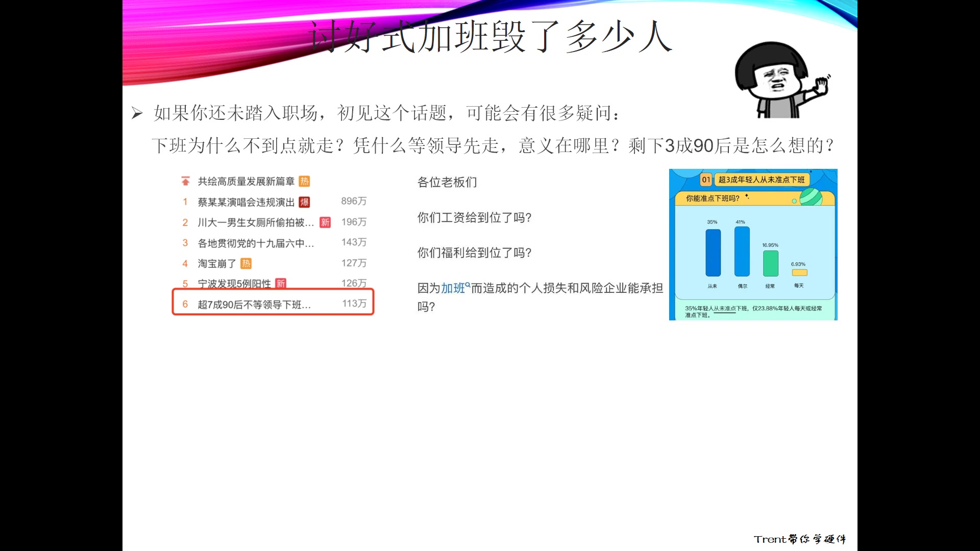Open hot topic 宁波发现5例阳性
Screen dimensions: 980x551
coord(234,284)
